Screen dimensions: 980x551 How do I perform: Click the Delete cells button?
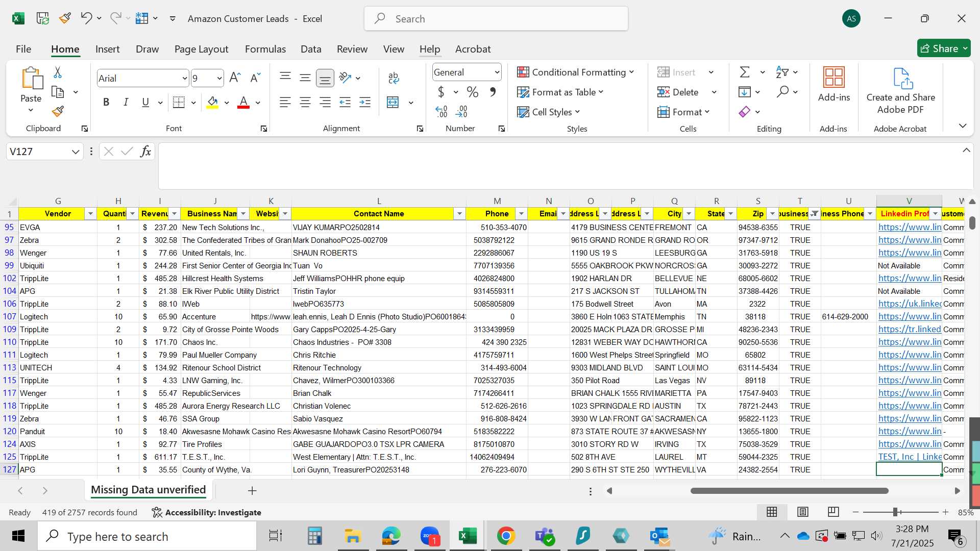[678, 92]
